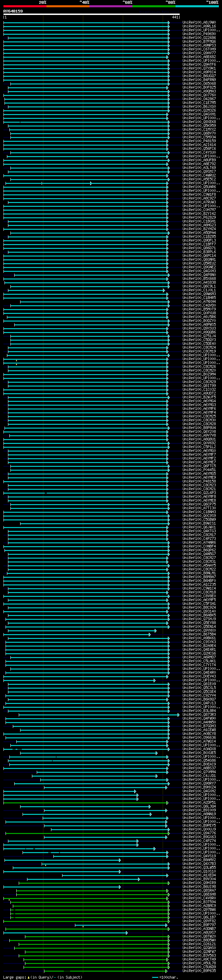Select the UniRef100_B6JXG0 label
The height and width of the screenshot is (980, 222).
(x=199, y=106)
